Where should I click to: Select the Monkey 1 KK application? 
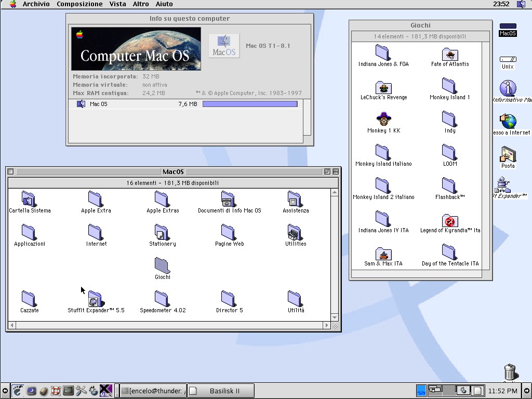pos(383,123)
